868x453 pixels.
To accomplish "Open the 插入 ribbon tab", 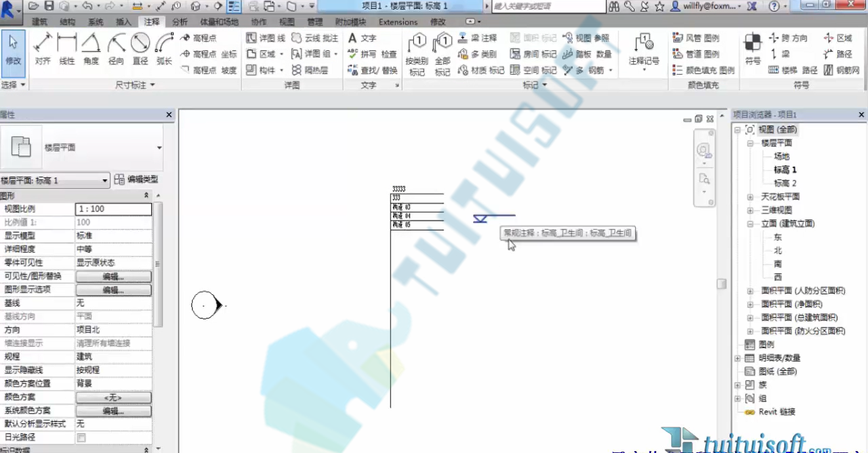I will (123, 22).
